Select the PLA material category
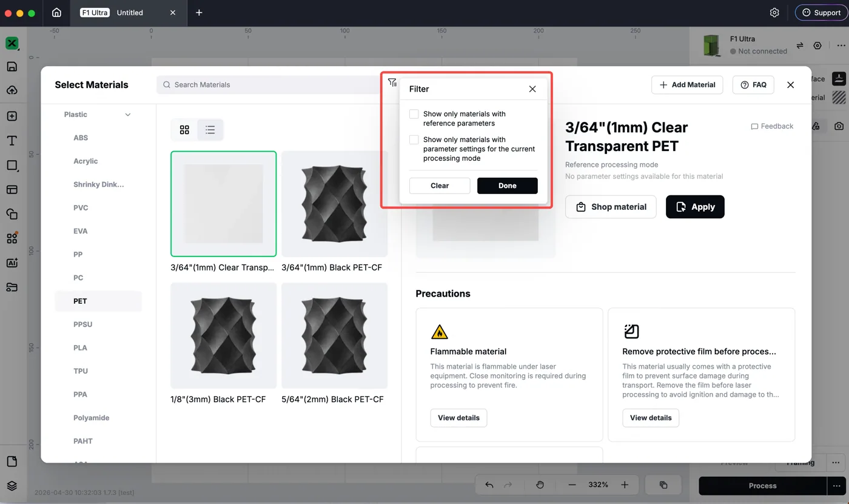This screenshot has height=504, width=849. tap(80, 348)
